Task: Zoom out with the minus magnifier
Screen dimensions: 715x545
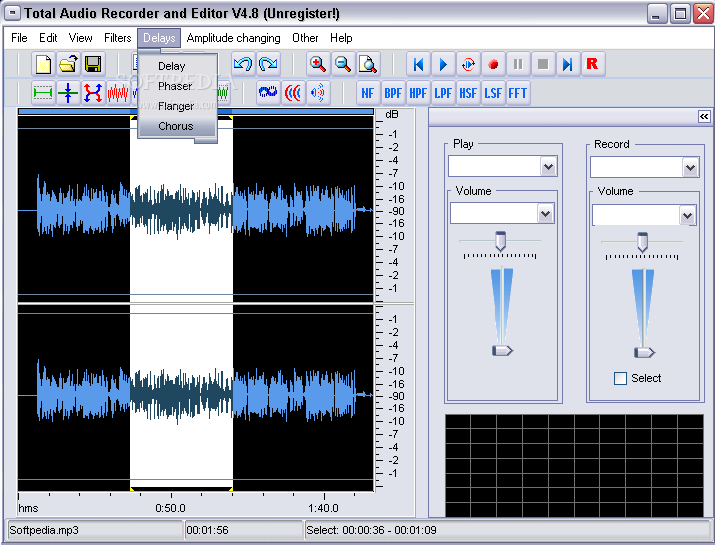Action: click(343, 64)
